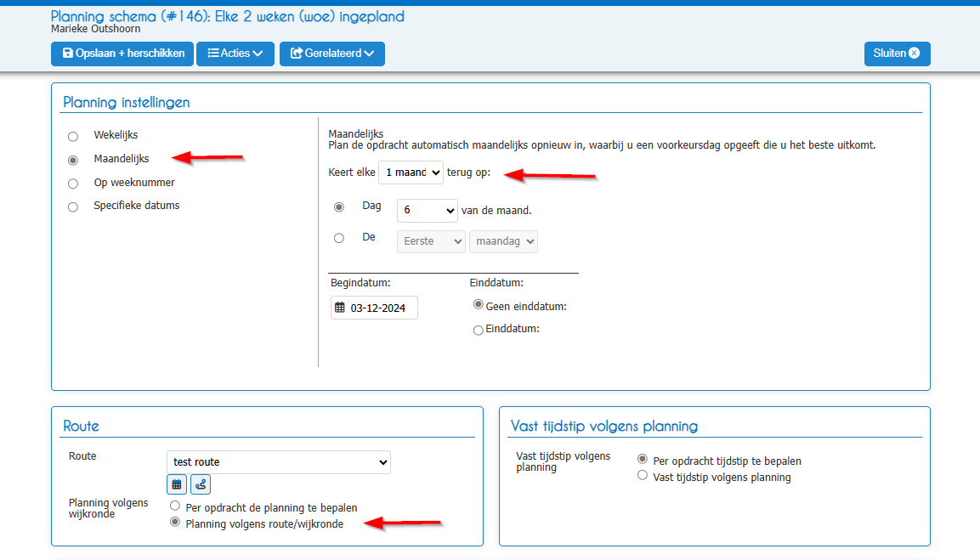Open the 'maandag' weekday dropdown
980x560 pixels.
pyautogui.click(x=504, y=241)
